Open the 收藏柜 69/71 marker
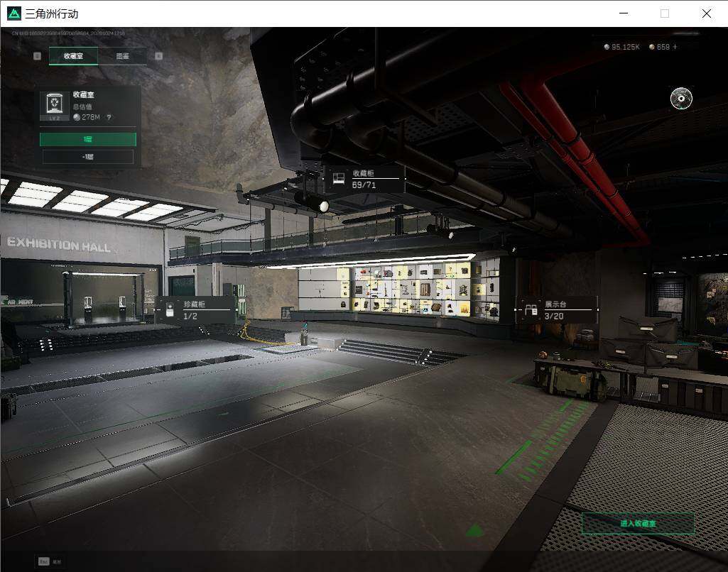Image resolution: width=728 pixels, height=572 pixels. pyautogui.click(x=364, y=179)
